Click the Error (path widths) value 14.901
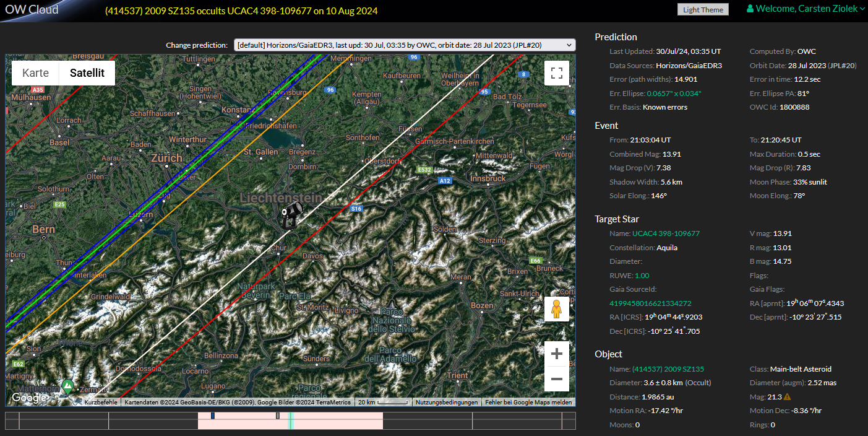 (686, 79)
